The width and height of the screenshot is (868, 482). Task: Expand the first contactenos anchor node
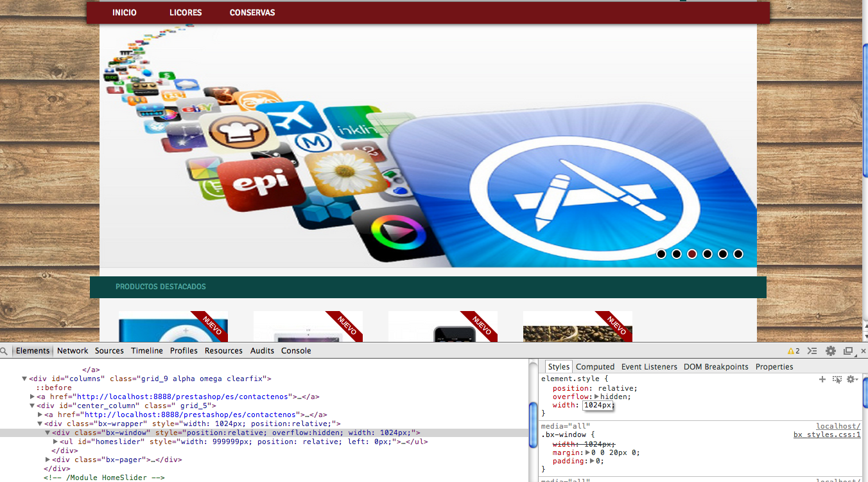click(x=32, y=397)
